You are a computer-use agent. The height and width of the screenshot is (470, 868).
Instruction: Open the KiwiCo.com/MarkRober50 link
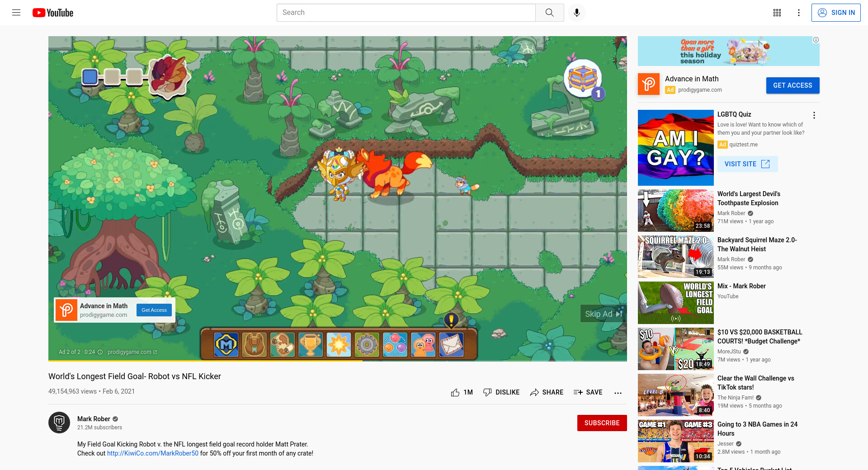click(x=153, y=453)
